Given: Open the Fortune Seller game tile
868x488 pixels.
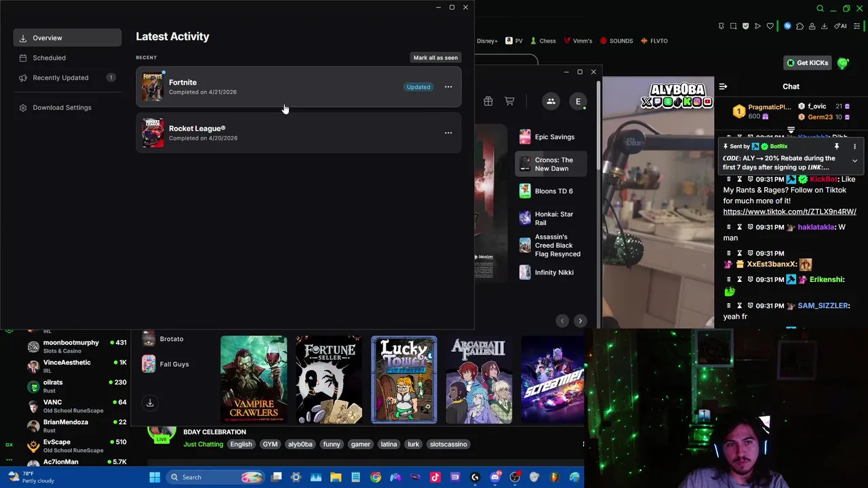Looking at the screenshot, I should (x=329, y=380).
